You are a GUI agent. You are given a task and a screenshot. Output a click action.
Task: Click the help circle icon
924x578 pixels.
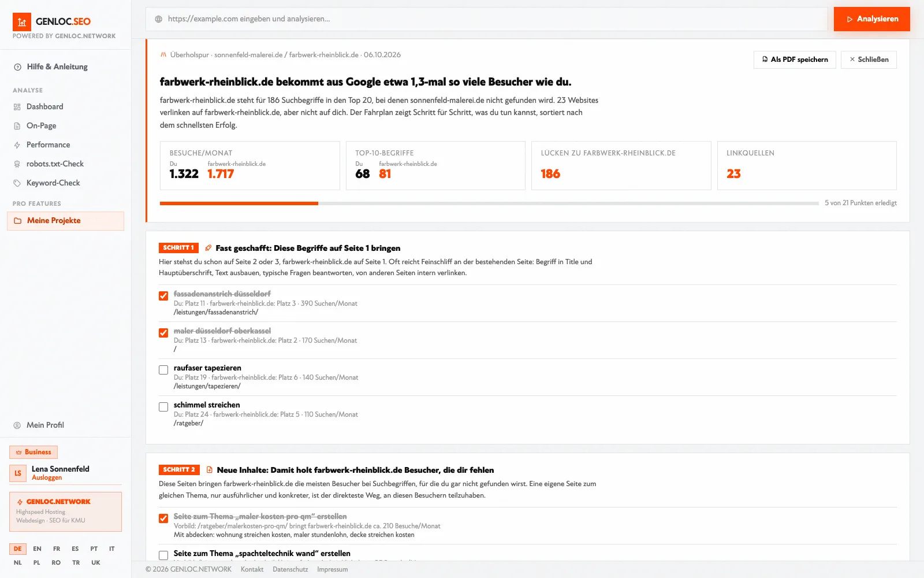coord(18,67)
